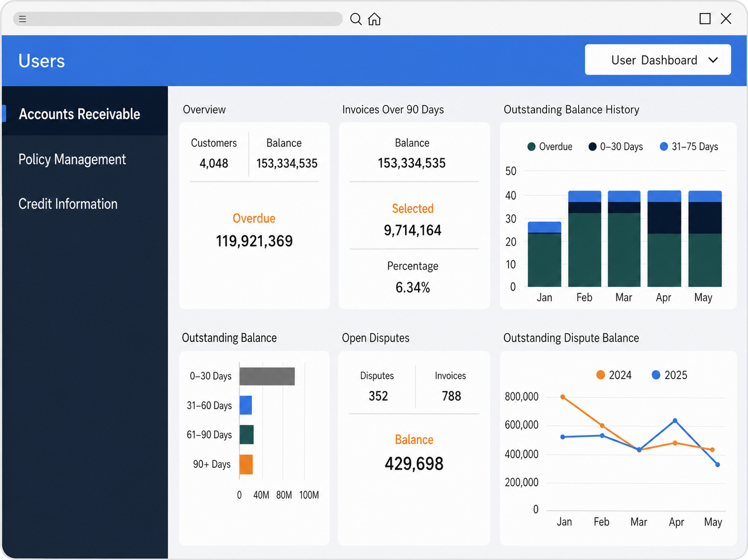Open the User Dashboard dropdown
This screenshot has width=748, height=560.
(658, 60)
